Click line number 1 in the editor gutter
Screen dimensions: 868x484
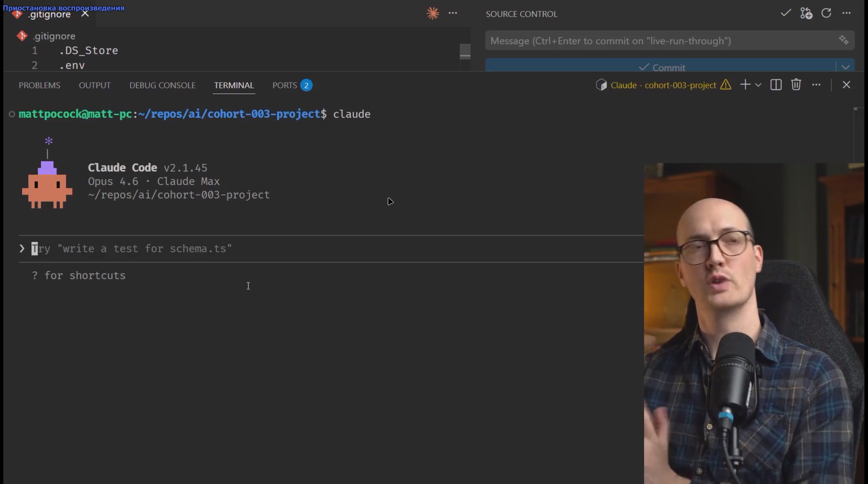[35, 51]
